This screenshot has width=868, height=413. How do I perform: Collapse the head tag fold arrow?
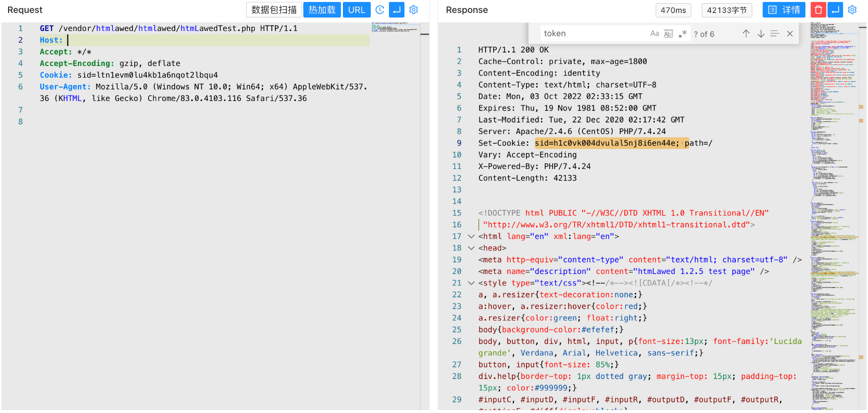[471, 248]
